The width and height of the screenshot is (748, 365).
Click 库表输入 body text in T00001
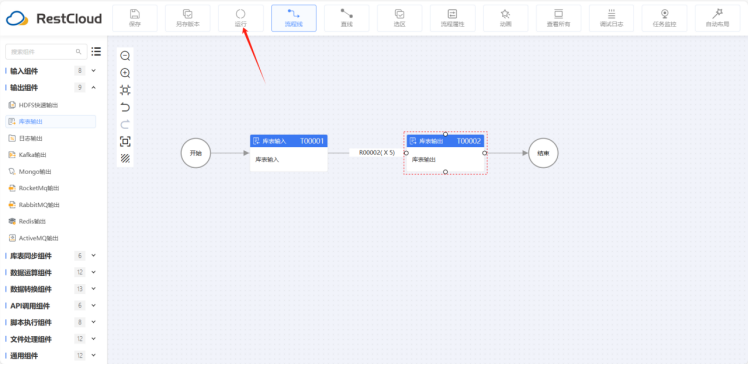click(x=267, y=160)
